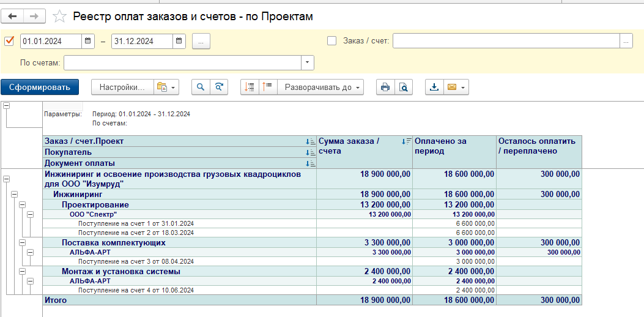This screenshot has width=644, height=317.
Task: Open the По счетам dropdown list
Action: tap(308, 62)
